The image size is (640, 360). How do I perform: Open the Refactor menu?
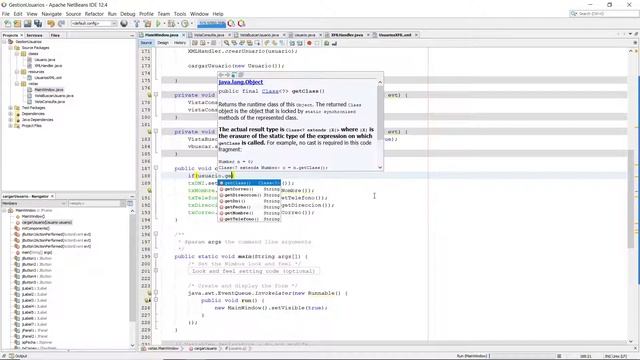click(94, 14)
